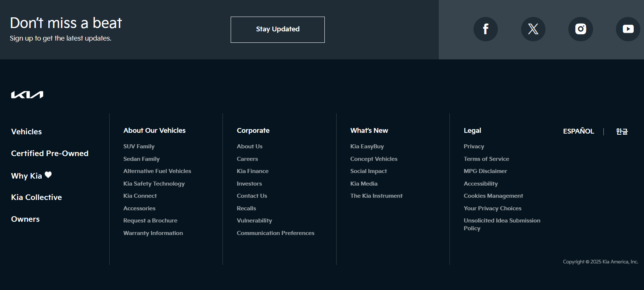View Alternative Fuel Vehicles

pyautogui.click(x=157, y=171)
